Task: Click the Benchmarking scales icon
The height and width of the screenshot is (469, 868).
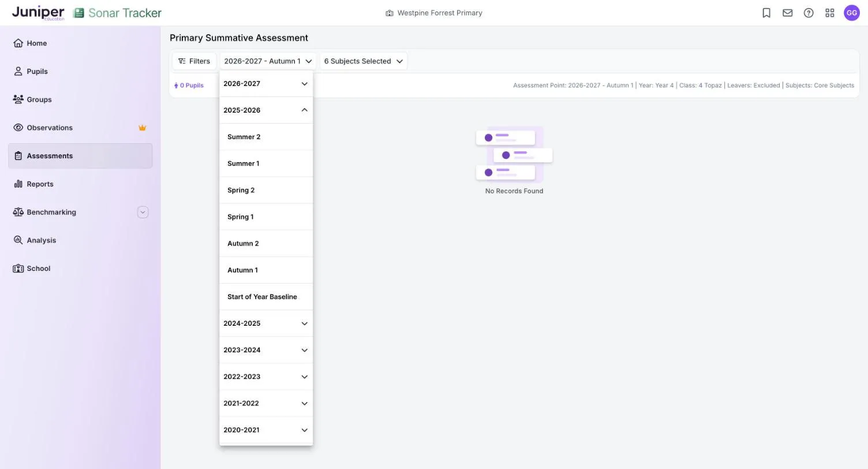Action: (18, 212)
